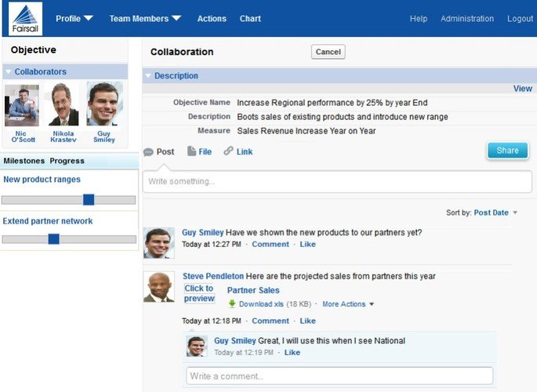Viewport: 537px width, 392px height.
Task: Select the Post option label
Action: 165,151
